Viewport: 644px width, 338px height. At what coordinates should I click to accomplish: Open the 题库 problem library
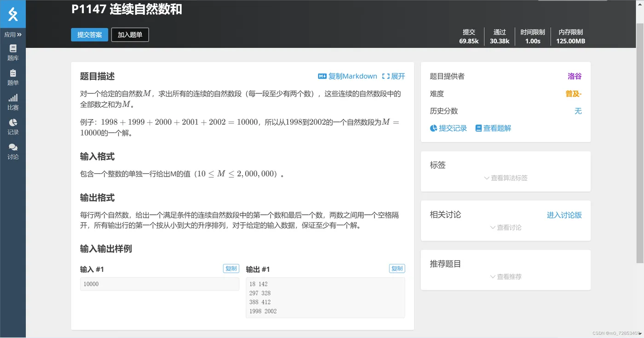[13, 53]
